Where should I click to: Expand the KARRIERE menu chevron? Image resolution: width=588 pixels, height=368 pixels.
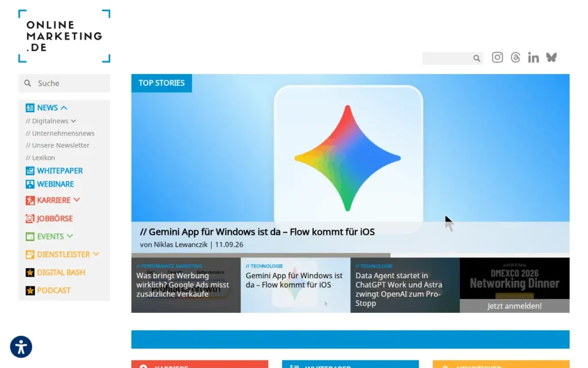(77, 200)
